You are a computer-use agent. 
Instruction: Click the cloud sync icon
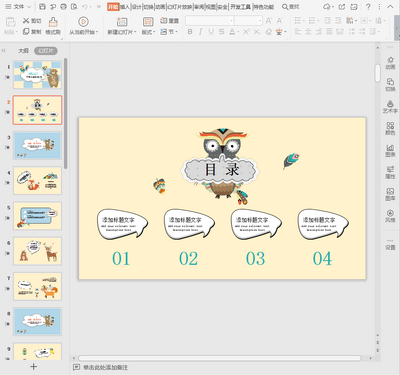click(x=327, y=7)
